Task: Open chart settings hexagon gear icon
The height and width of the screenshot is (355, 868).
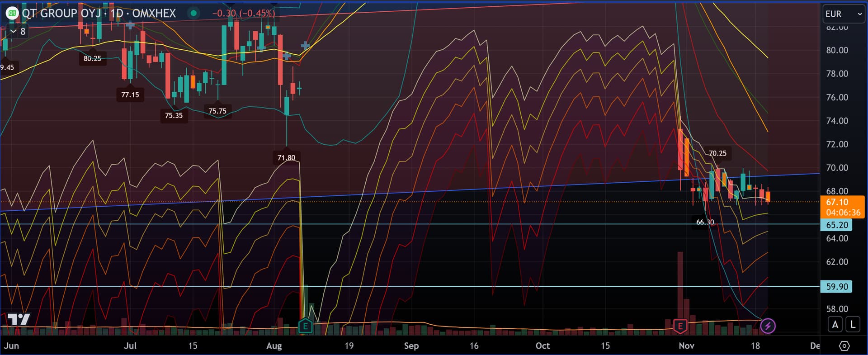Action: (x=844, y=346)
